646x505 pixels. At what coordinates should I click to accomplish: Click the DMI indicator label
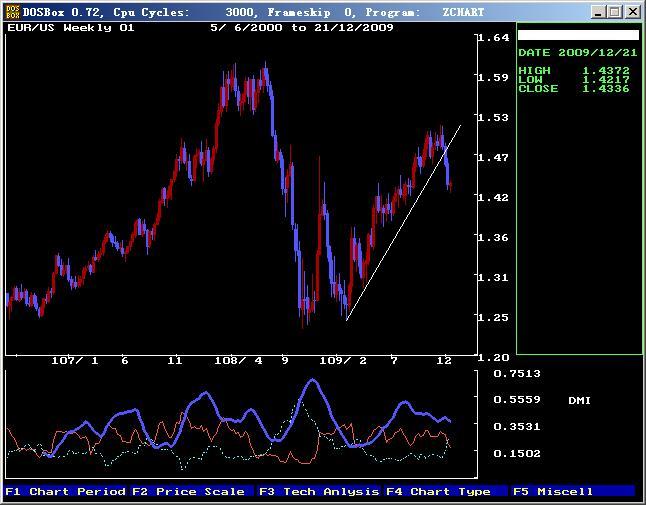579,401
